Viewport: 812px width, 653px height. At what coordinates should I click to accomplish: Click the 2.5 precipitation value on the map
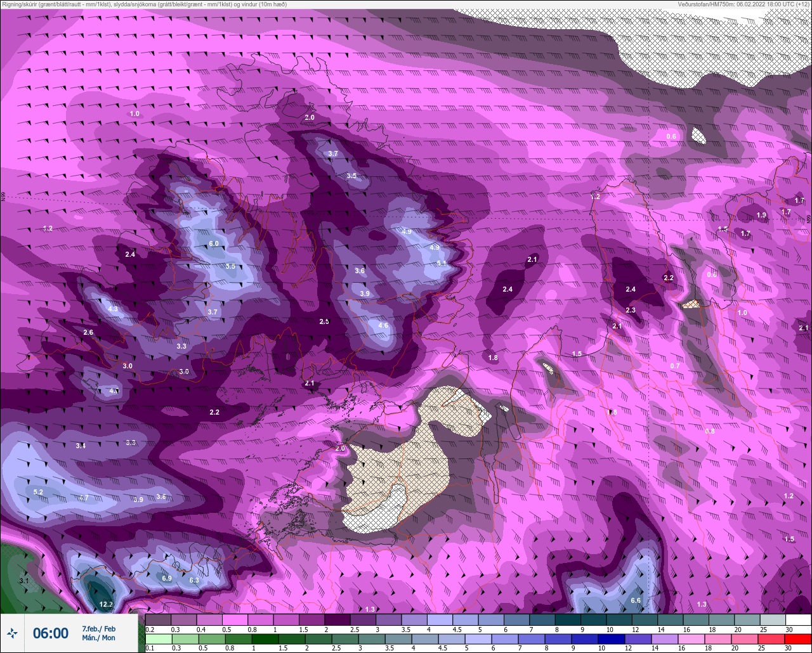(324, 321)
